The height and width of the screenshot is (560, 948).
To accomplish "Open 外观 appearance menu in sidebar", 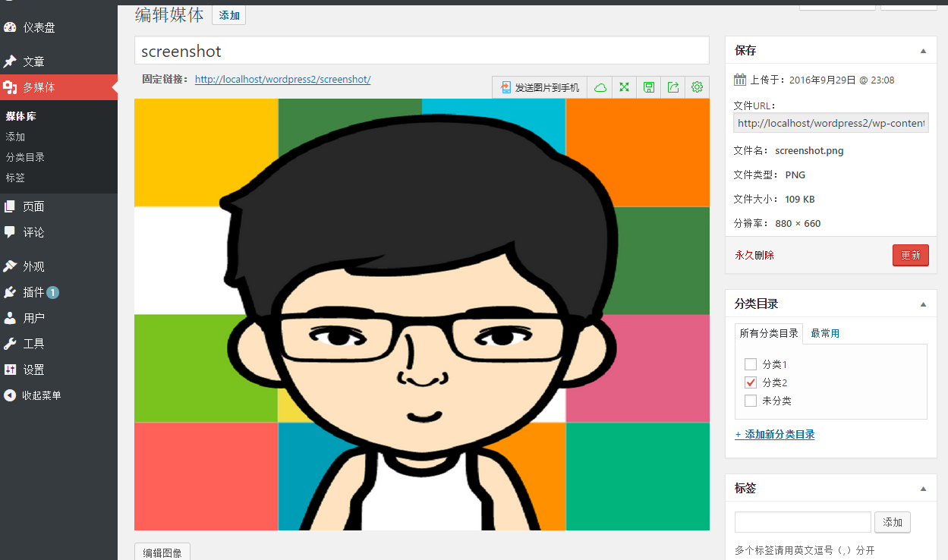I will click(33, 266).
